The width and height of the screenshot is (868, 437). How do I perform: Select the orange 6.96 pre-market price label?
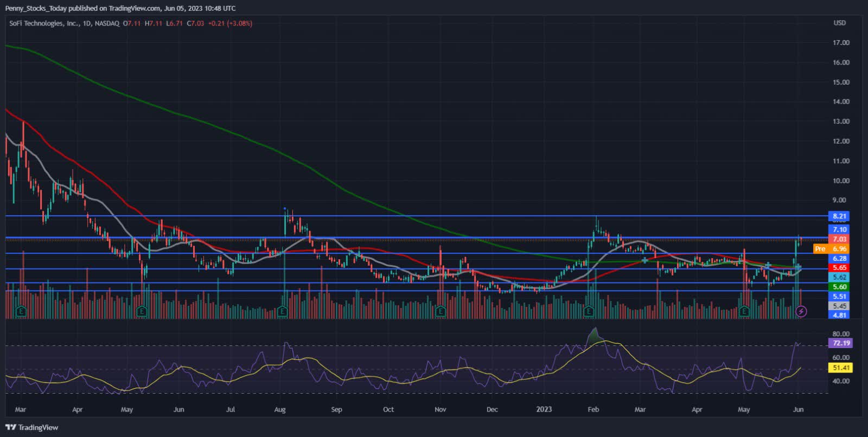[839, 249]
